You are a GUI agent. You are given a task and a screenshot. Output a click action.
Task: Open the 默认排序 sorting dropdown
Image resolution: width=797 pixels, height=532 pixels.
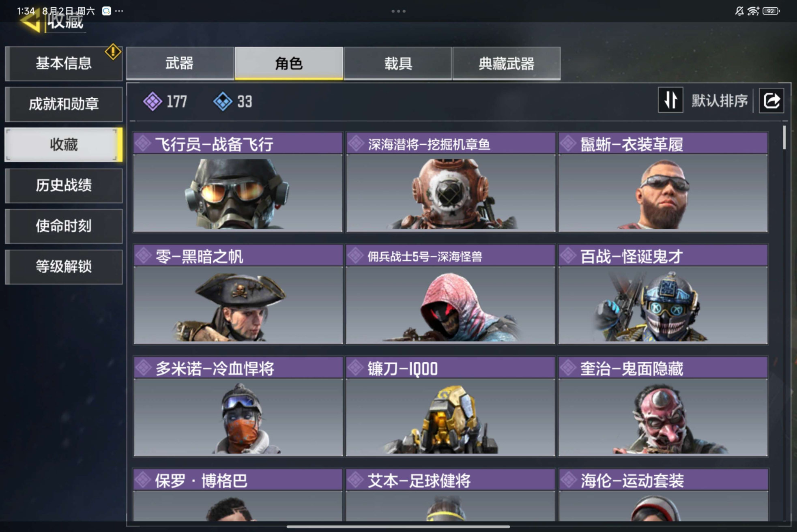(x=719, y=101)
